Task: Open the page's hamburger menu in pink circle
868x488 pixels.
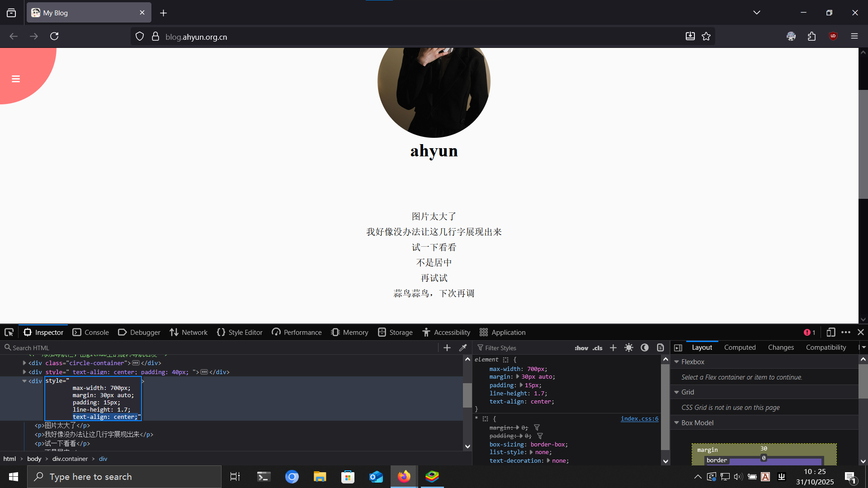Action: 16,79
